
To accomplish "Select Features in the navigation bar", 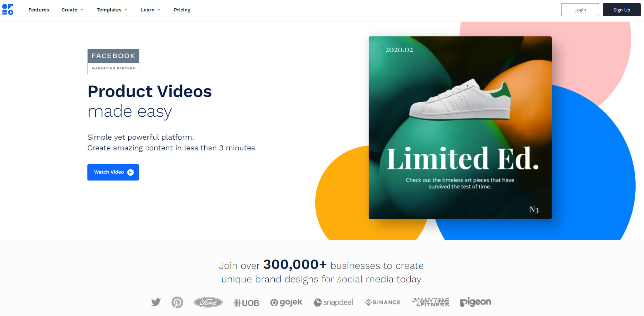I will click(38, 10).
